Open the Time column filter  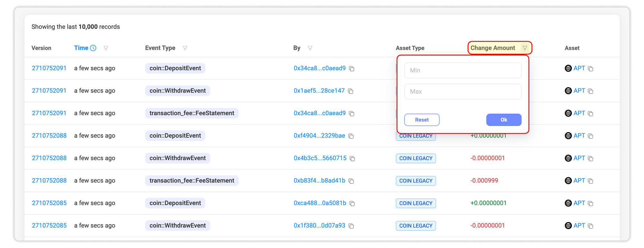[106, 48]
